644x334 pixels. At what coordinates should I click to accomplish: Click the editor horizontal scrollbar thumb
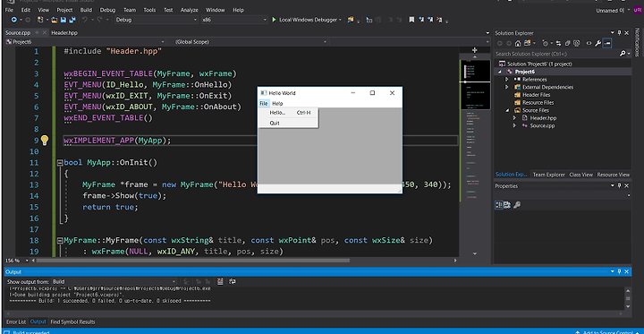point(193,261)
